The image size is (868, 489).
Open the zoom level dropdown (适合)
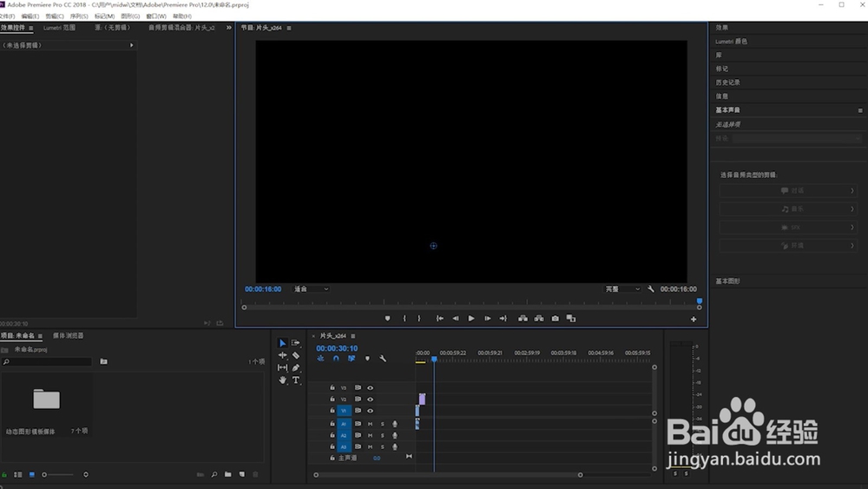(311, 289)
